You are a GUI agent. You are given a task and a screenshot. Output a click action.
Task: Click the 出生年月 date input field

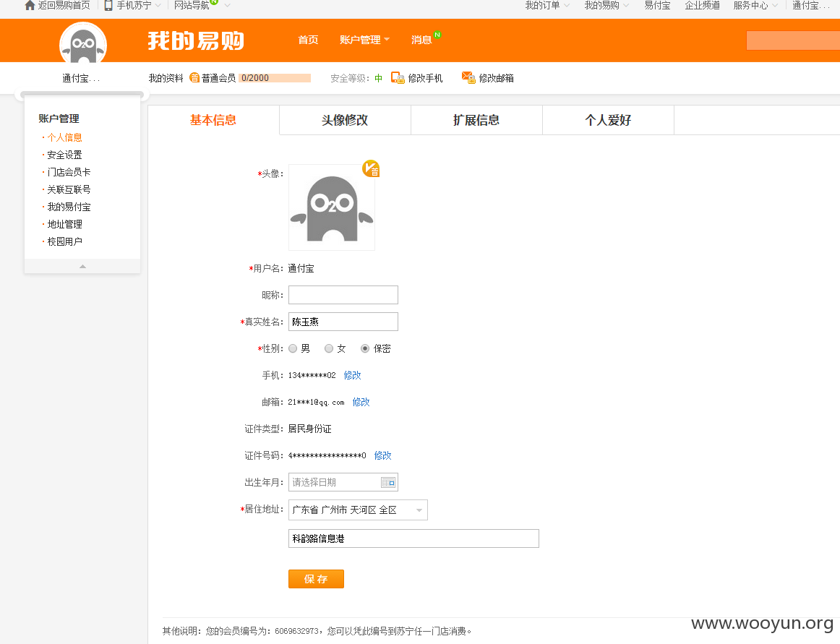[x=343, y=482]
